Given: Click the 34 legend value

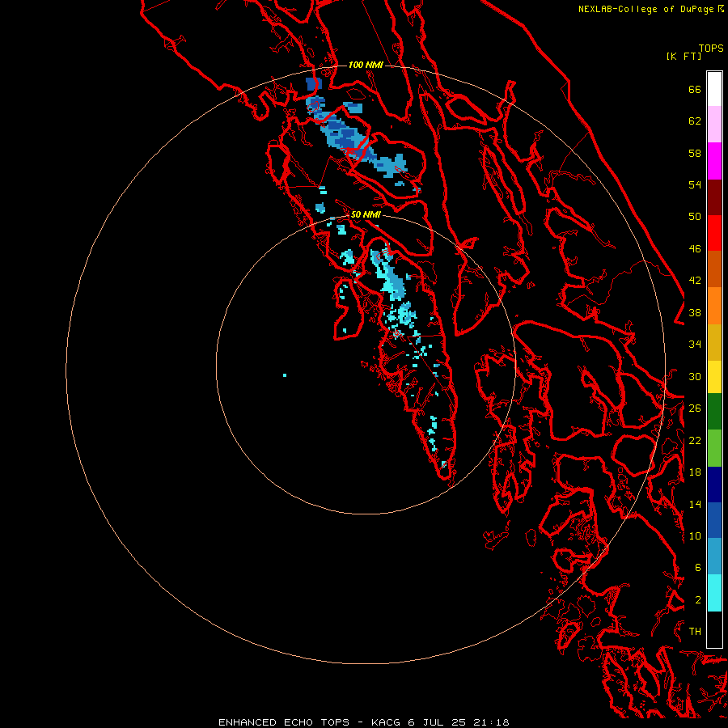Looking at the screenshot, I should pyautogui.click(x=695, y=345).
